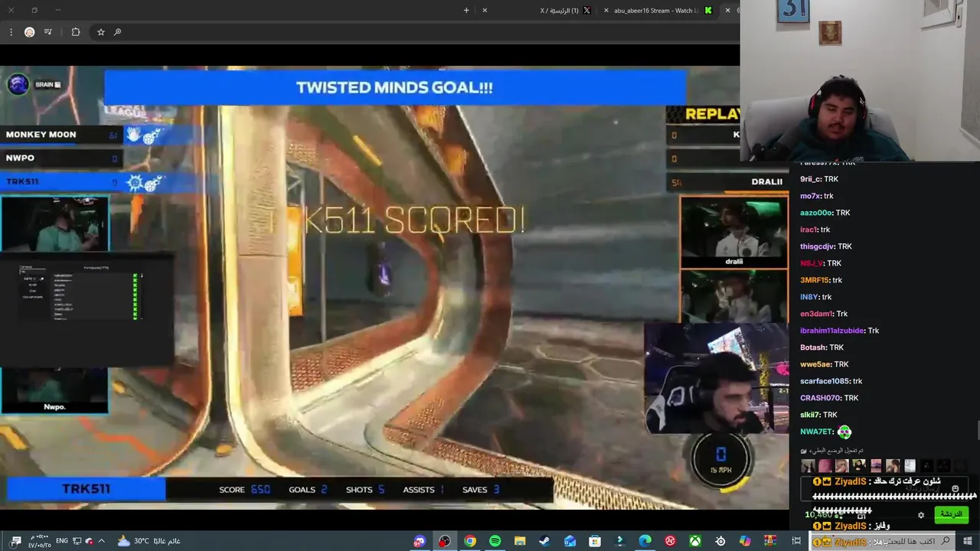Viewport: 980px width, 551px height.
Task: Open the weather widget showing 30°C
Action: (149, 541)
